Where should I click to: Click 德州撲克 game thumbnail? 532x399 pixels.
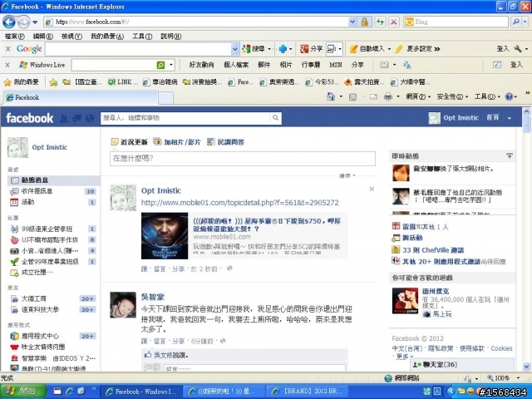(x=405, y=301)
